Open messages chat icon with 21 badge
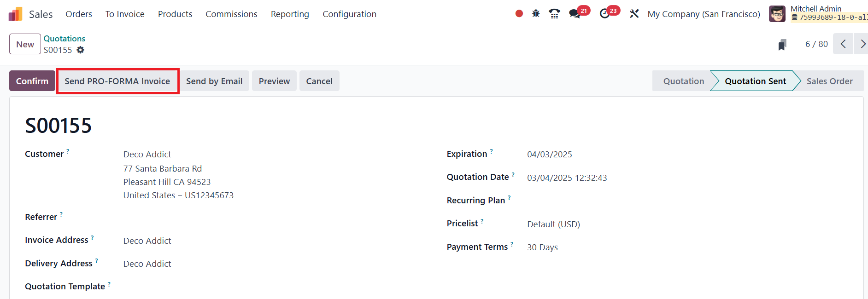Screen dimensions: 868x299 point(575,14)
